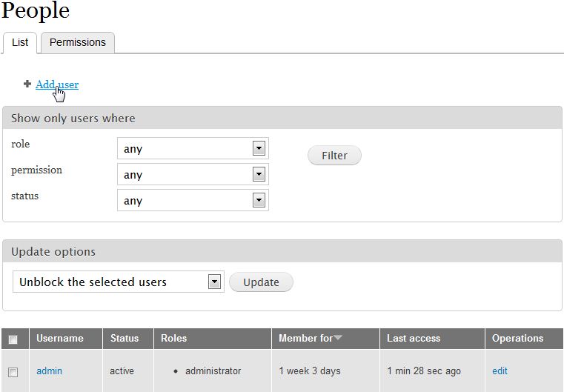Viewport: 564px width, 392px height.
Task: Click the Roles column header
Action: click(173, 338)
